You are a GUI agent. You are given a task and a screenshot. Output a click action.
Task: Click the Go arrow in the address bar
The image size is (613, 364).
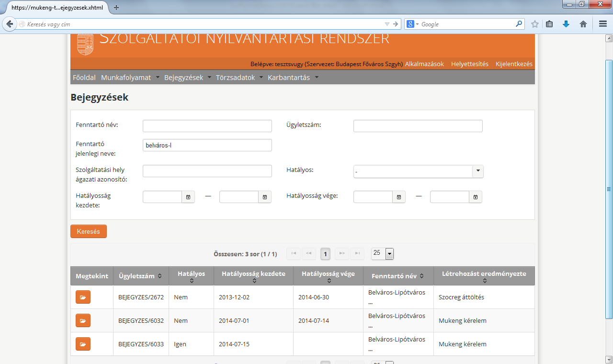pyautogui.click(x=396, y=24)
